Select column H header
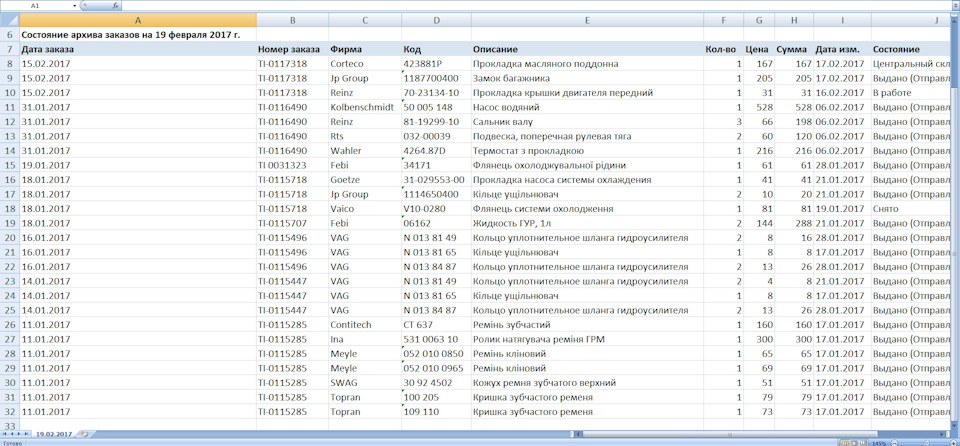The image size is (960, 446). click(x=793, y=20)
